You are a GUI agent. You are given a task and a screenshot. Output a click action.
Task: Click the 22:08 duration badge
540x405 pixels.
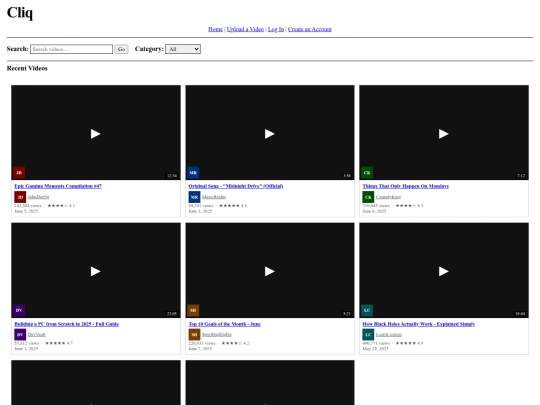[x=172, y=313]
